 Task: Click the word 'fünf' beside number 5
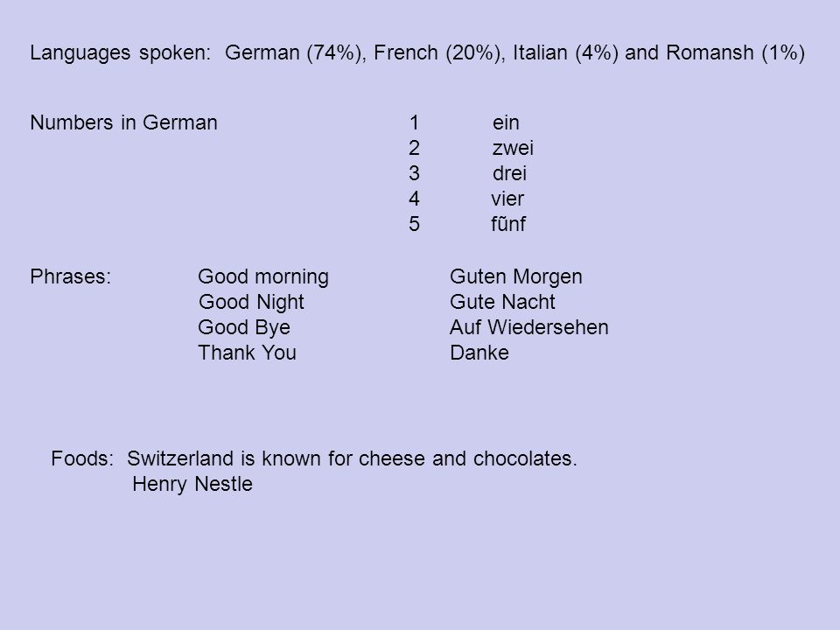[508, 224]
